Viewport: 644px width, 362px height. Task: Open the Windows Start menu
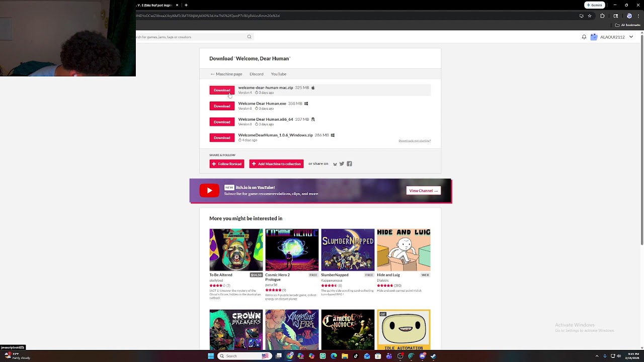click(x=211, y=356)
